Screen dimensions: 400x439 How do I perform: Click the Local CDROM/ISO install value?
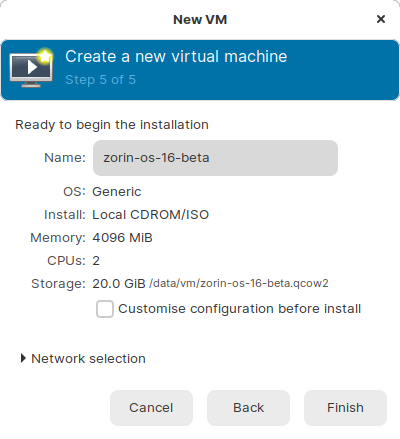(x=151, y=215)
